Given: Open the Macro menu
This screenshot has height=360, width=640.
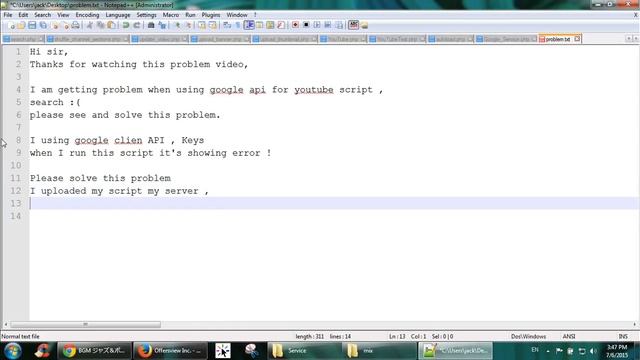Looking at the screenshot, I should pos(171,15).
